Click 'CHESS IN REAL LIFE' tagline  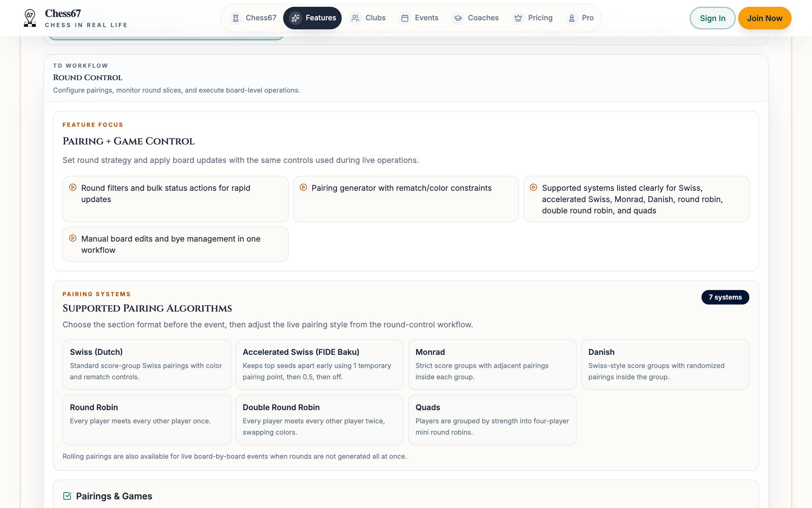pyautogui.click(x=86, y=25)
